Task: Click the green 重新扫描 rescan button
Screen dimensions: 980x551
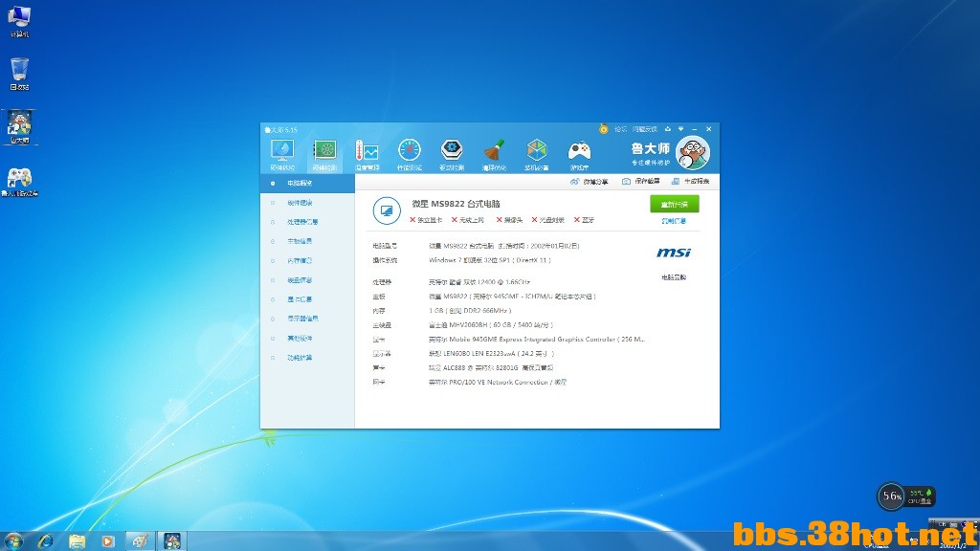Action: point(675,205)
